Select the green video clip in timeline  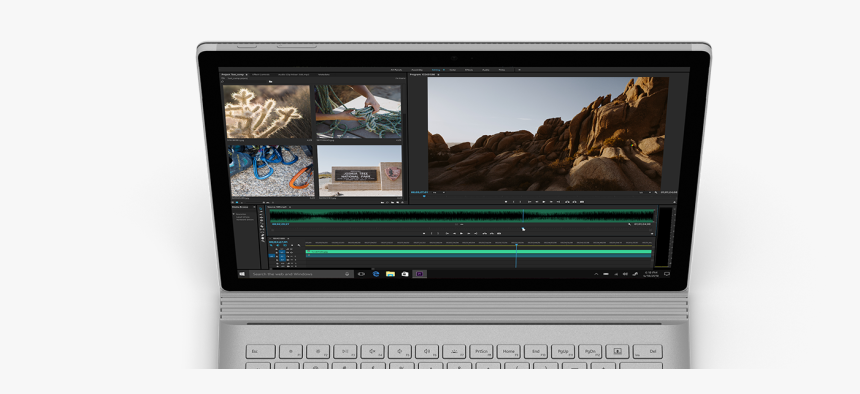479,252
